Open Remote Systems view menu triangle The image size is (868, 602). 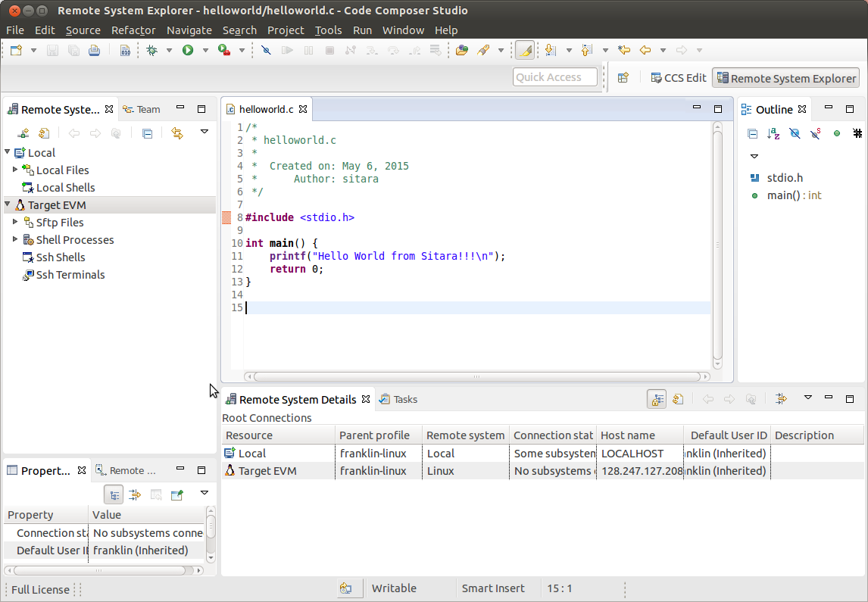205,132
